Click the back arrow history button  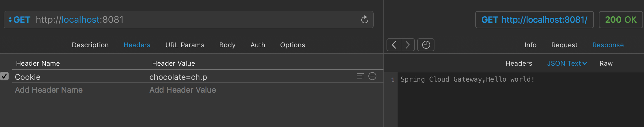tap(394, 45)
